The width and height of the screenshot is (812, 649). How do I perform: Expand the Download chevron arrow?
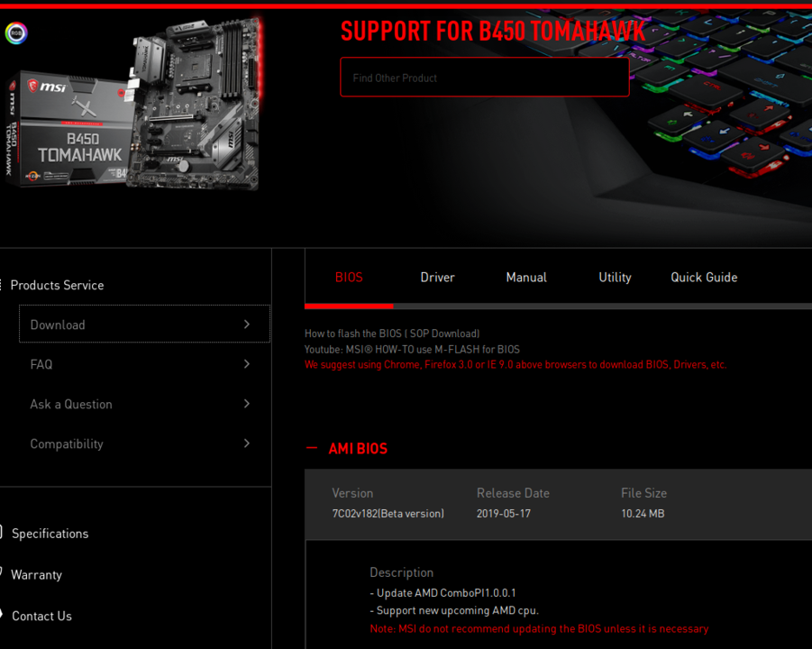pos(247,324)
